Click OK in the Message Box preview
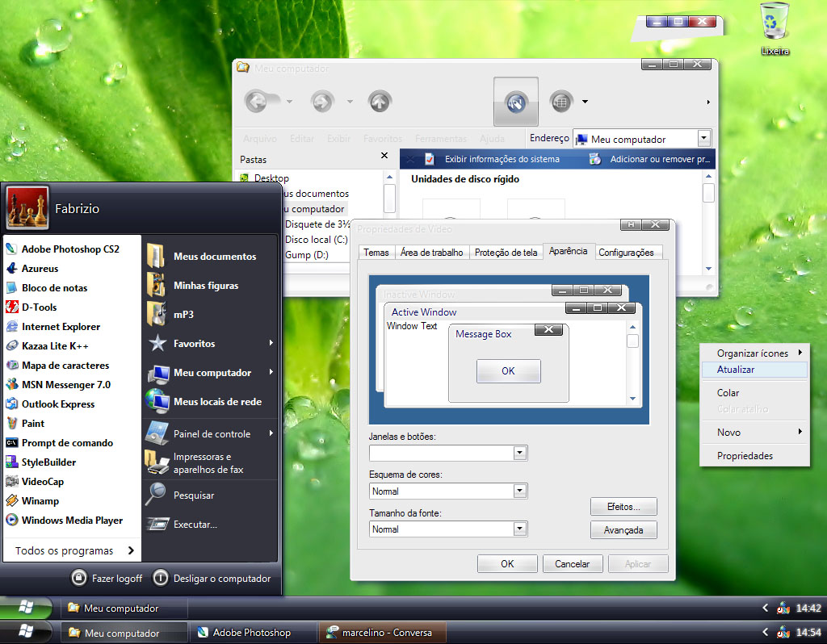827x644 pixels. point(509,371)
